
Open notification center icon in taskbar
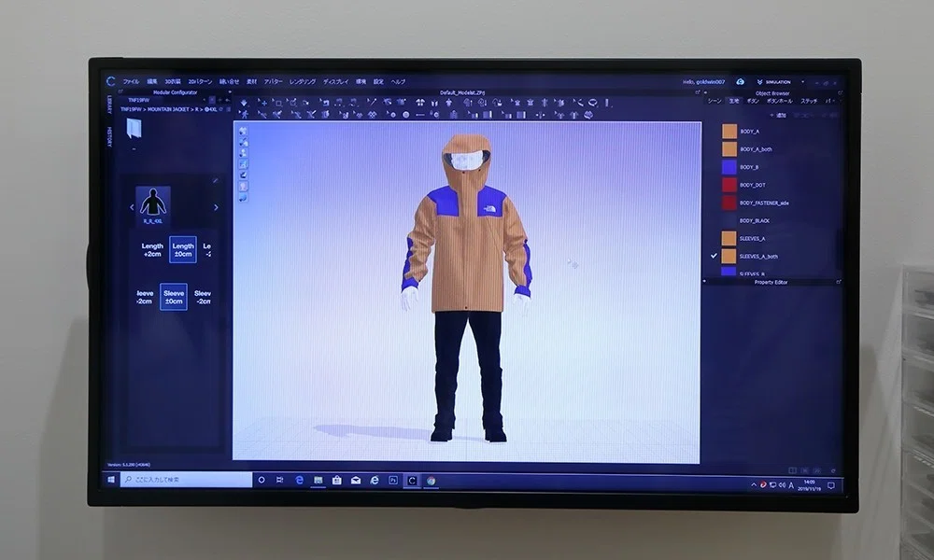pyautogui.click(x=831, y=485)
